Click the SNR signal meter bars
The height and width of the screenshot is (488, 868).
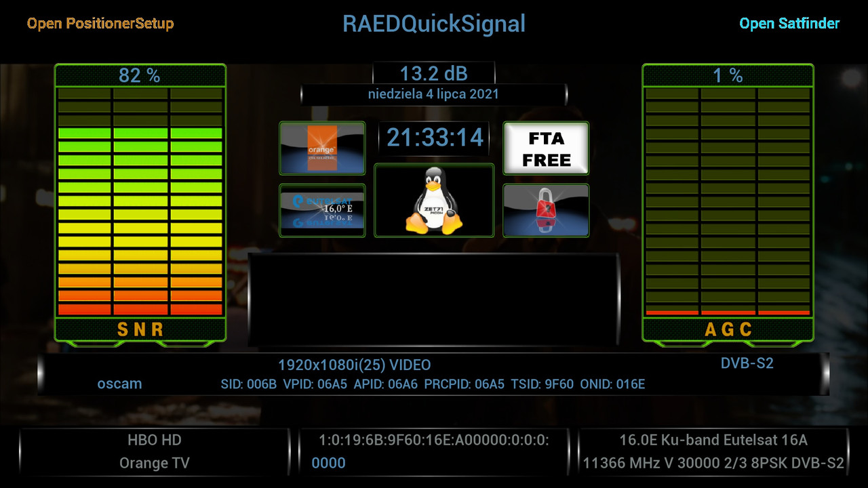pyautogui.click(x=140, y=201)
